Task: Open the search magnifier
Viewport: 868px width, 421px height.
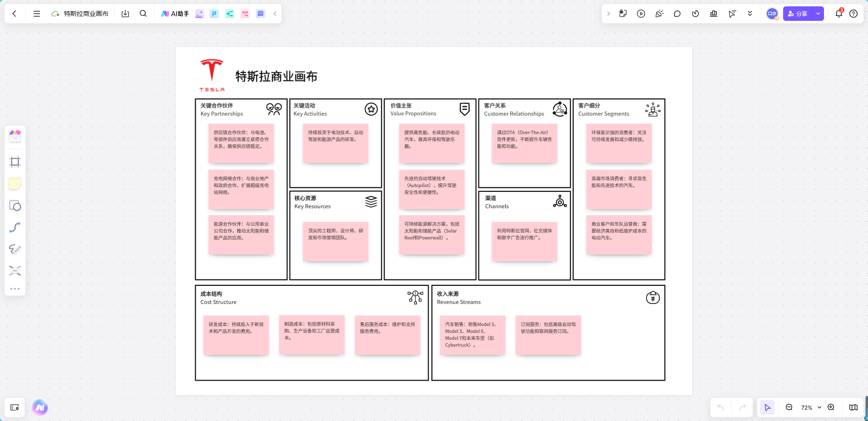Action: click(143, 14)
